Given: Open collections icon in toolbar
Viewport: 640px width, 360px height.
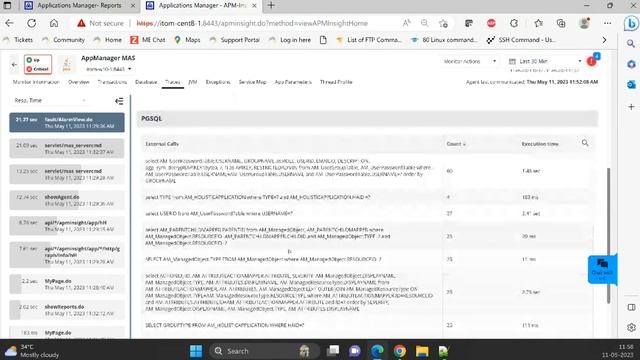Looking at the screenshot, I should 561,23.
